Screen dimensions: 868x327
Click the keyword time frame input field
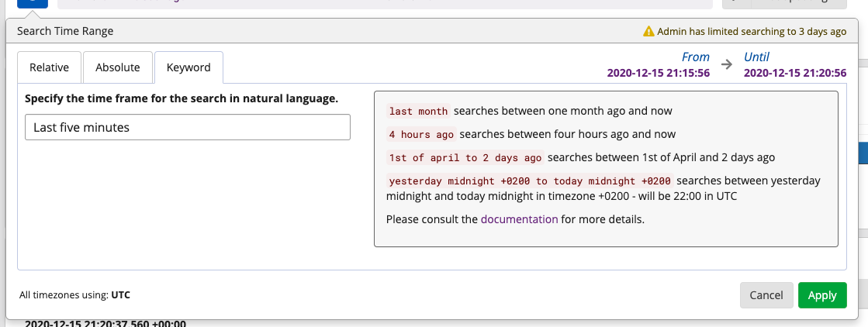pyautogui.click(x=188, y=127)
